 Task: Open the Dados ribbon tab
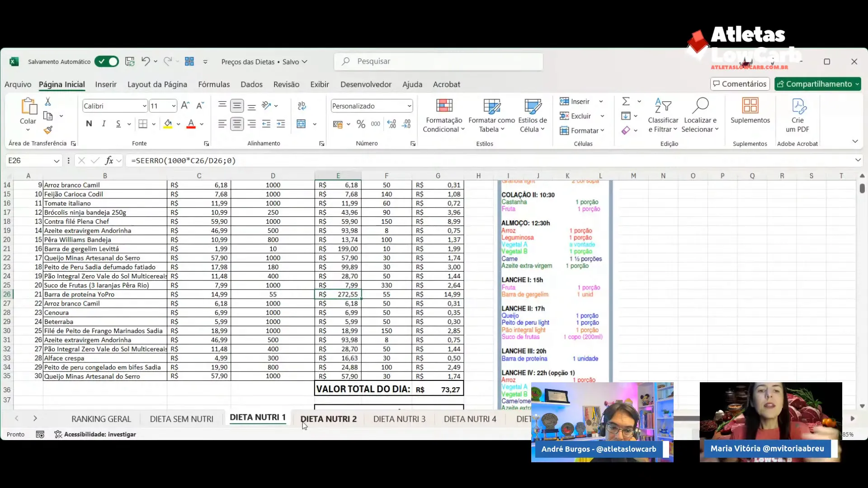coord(251,84)
